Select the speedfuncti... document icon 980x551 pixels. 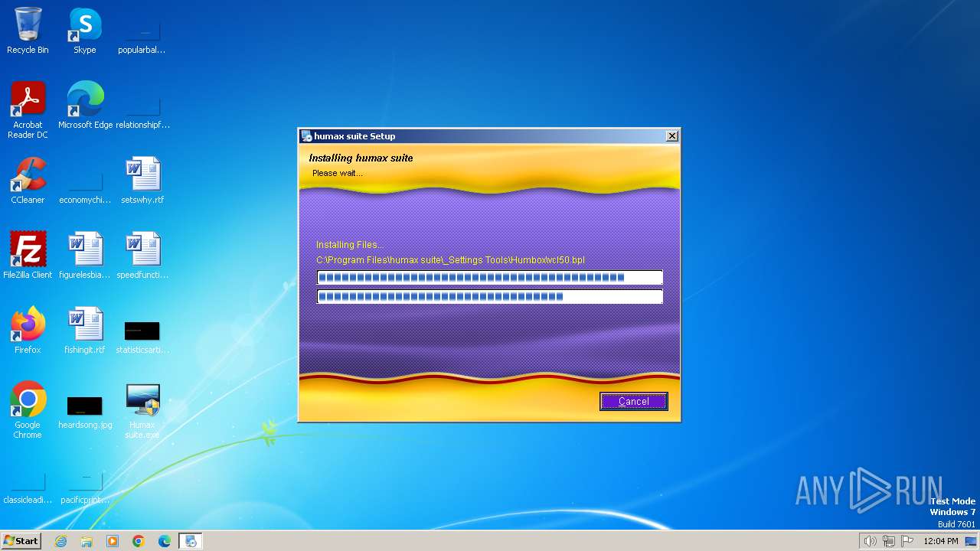[142, 256]
